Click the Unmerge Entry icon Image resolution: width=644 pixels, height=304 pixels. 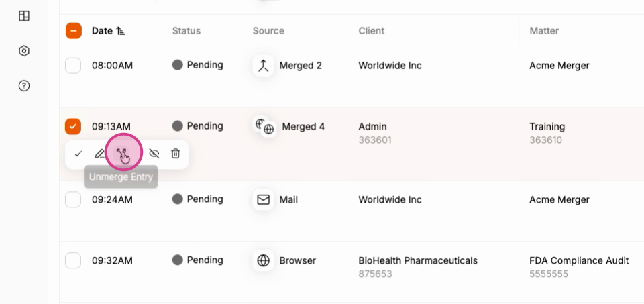pos(121,154)
